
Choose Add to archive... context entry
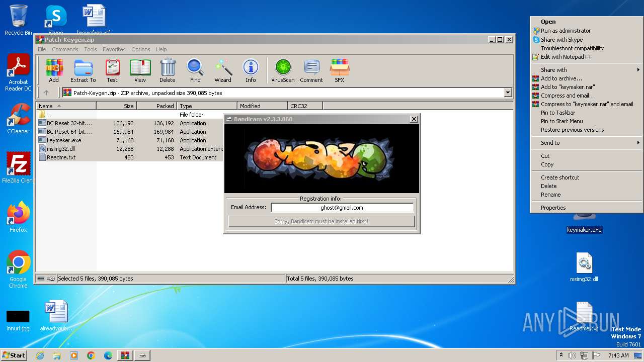(587, 78)
